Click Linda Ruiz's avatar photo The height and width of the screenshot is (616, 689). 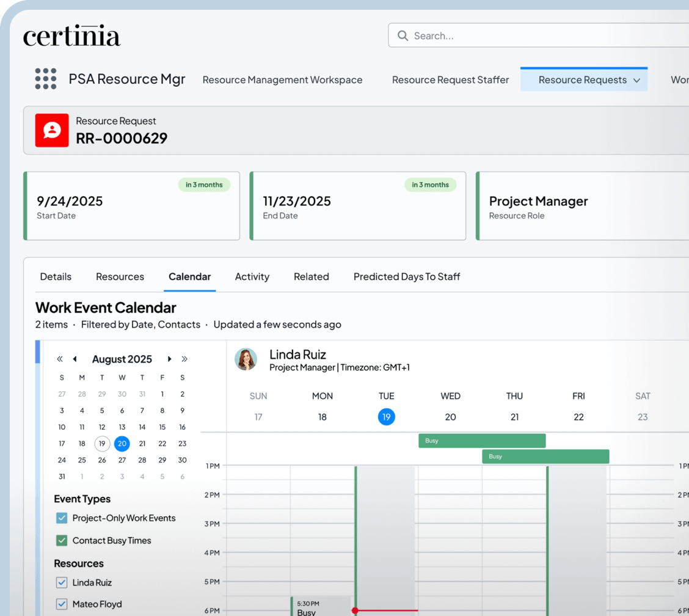[246, 359]
